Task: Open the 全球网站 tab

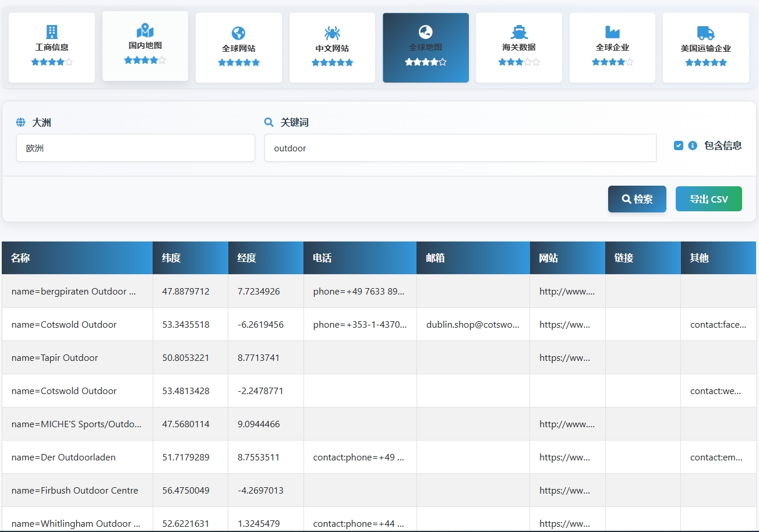Action: pyautogui.click(x=239, y=48)
